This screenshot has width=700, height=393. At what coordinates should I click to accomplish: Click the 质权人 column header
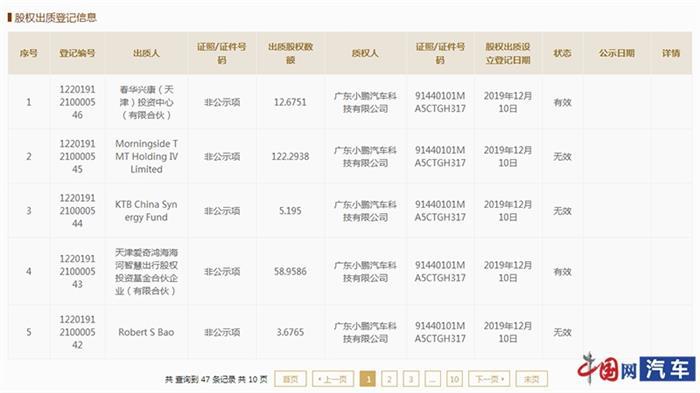365,53
